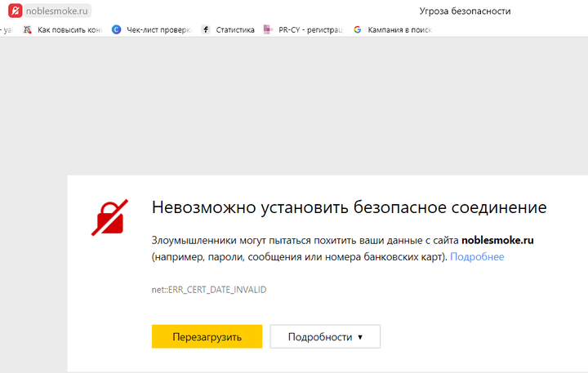Click the noblesmoke.ru address field
The height and width of the screenshot is (373, 588).
(x=57, y=11)
